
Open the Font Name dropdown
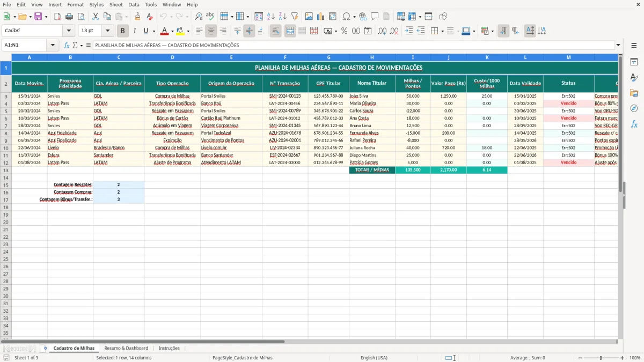point(69,31)
